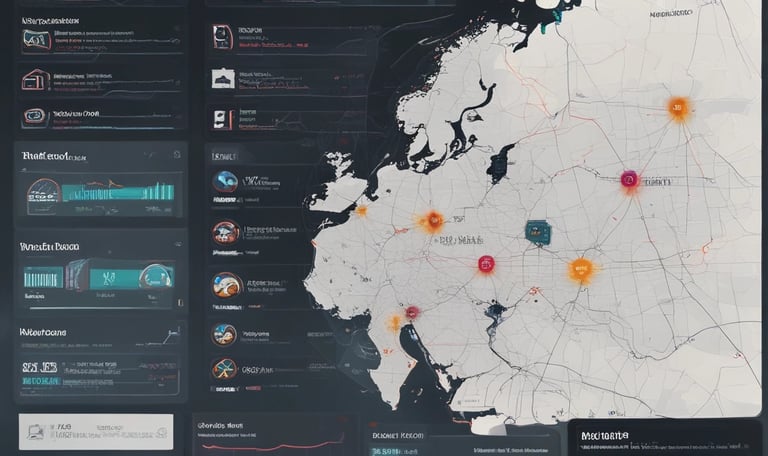Image resolution: width=768 pixels, height=456 pixels.
Task: Select the map label beside the magenta marker
Action: (x=657, y=182)
